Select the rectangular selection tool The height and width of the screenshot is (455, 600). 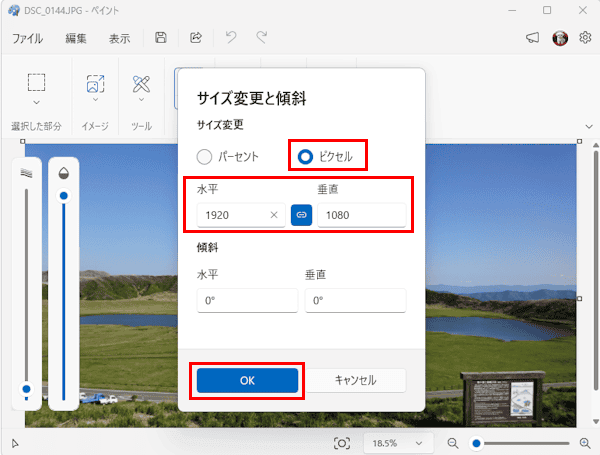[36, 82]
